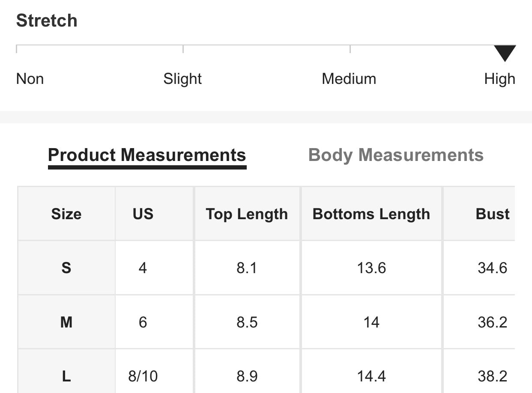Select size L row in the table
532x393 pixels.
point(66,376)
